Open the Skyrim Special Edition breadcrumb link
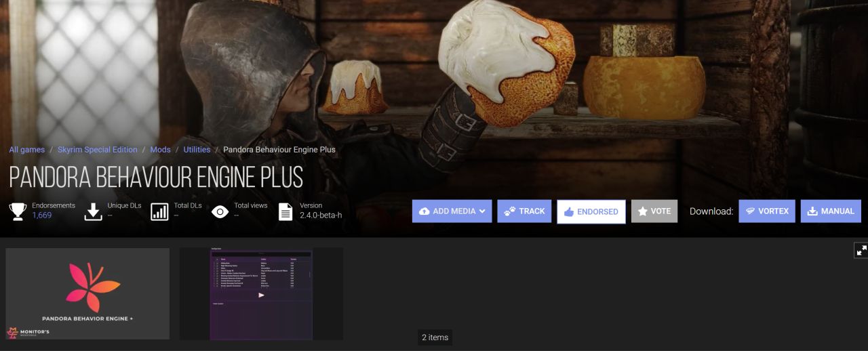The height and width of the screenshot is (351, 868). pos(98,150)
